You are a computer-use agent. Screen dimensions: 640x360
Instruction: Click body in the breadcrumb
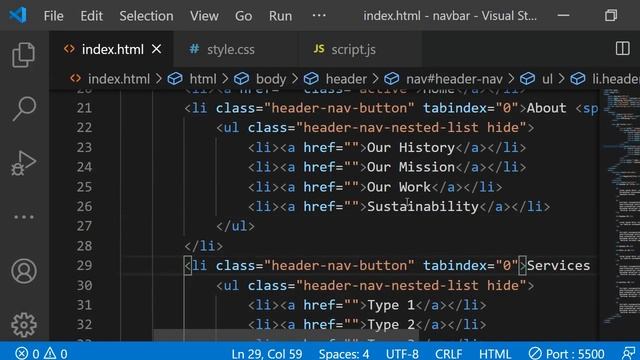[x=271, y=79]
